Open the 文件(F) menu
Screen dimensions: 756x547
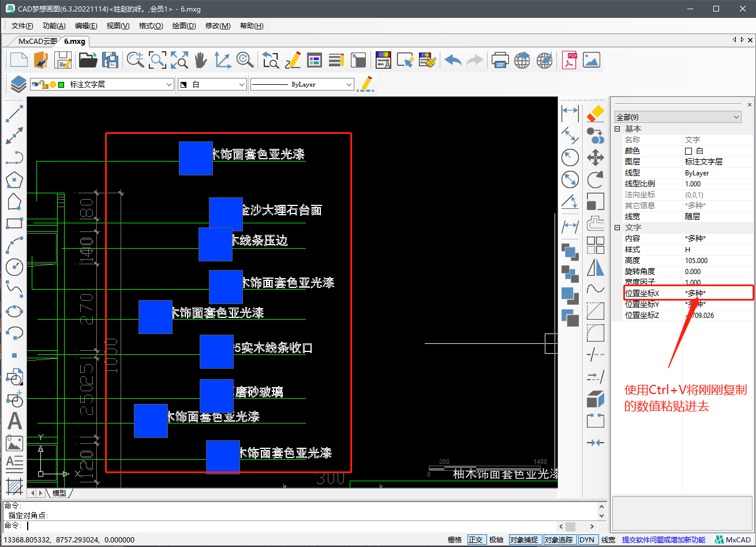click(x=23, y=26)
